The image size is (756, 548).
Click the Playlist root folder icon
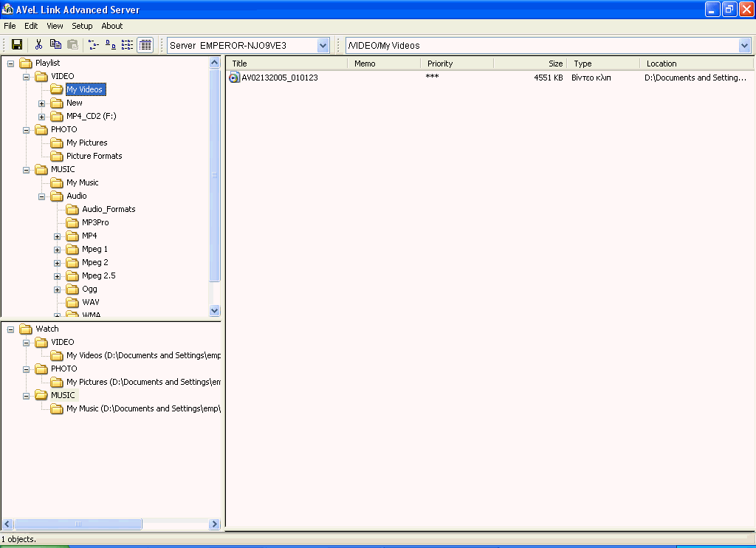[26, 63]
